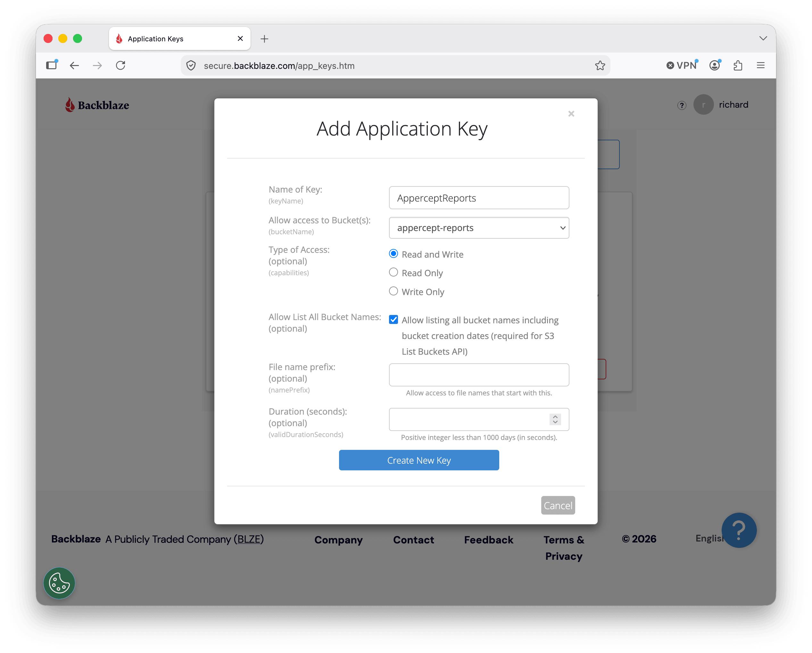Click Create New Key button
Image resolution: width=812 pixels, height=653 pixels.
click(419, 460)
